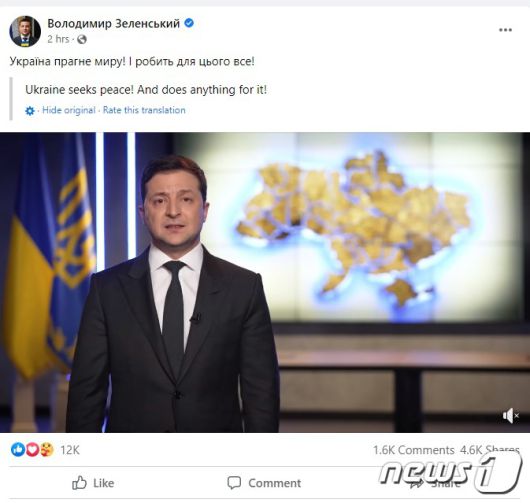The width and height of the screenshot is (530, 503).
Task: Click the blue verified badge beside the name
Action: coord(189,23)
